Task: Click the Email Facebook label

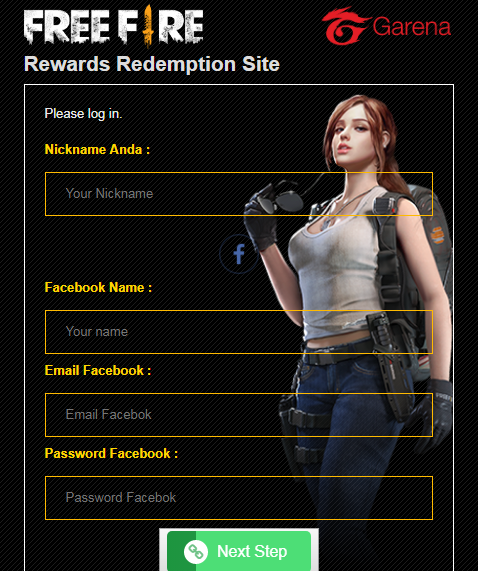Action: 98,370
